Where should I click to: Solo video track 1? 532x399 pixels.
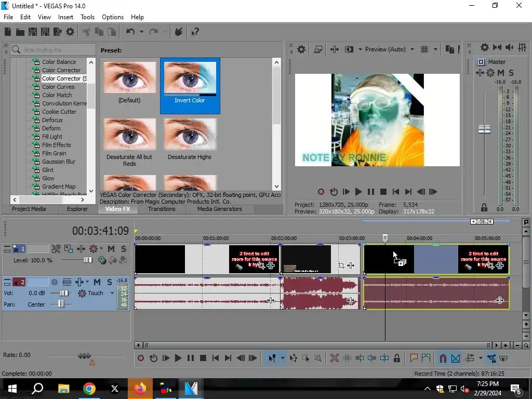click(x=124, y=249)
